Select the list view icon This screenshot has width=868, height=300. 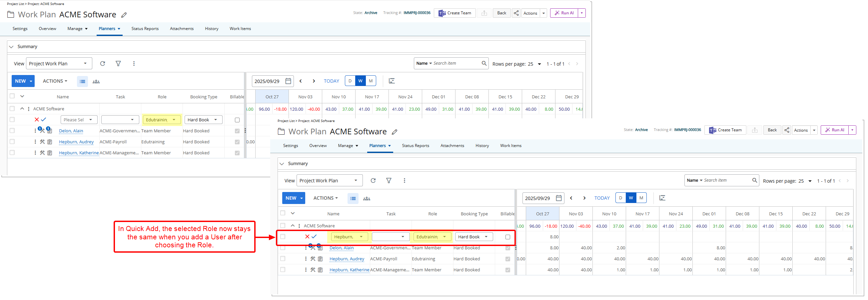[353, 199]
